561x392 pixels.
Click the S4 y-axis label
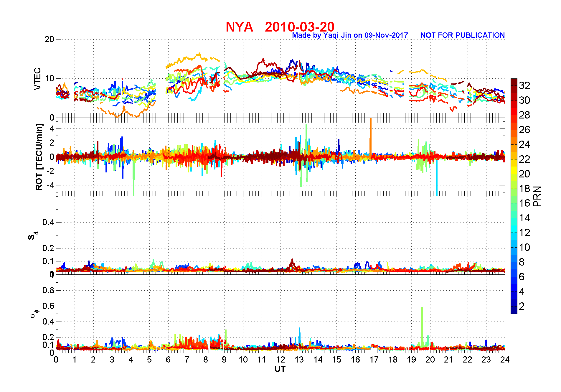(x=33, y=236)
